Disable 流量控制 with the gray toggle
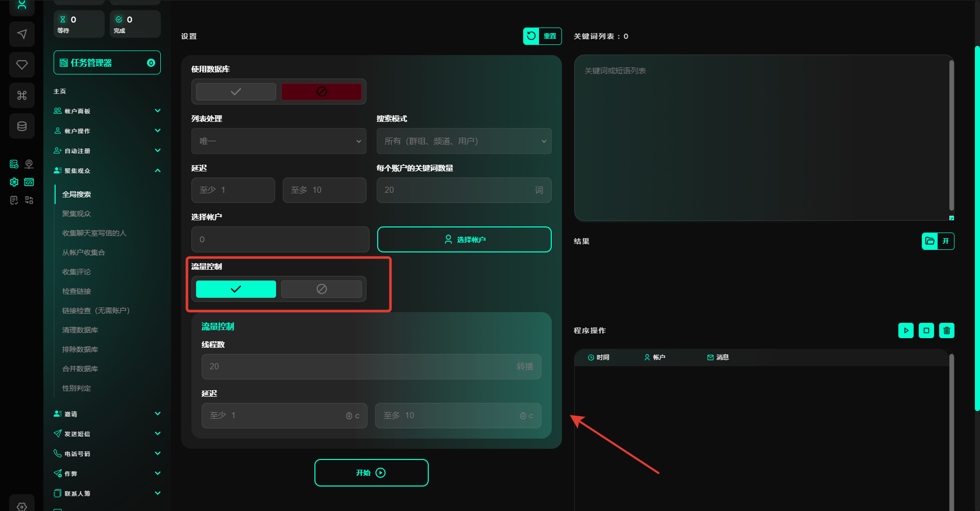This screenshot has width=980, height=511. point(321,289)
